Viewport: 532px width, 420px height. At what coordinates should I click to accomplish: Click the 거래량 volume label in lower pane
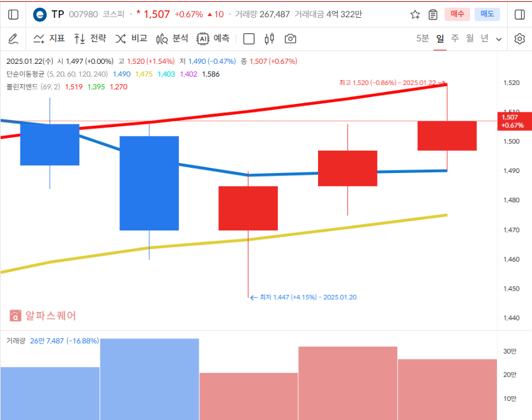(16, 341)
